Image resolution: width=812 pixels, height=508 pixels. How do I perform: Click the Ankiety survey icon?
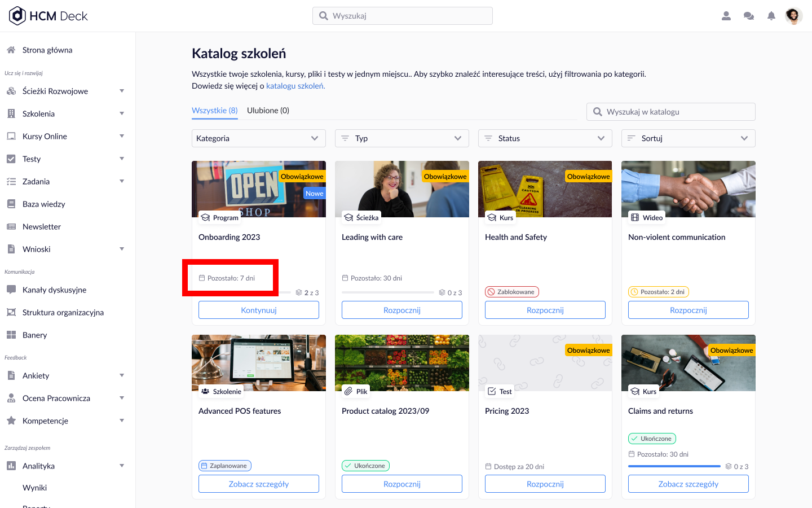(x=11, y=375)
